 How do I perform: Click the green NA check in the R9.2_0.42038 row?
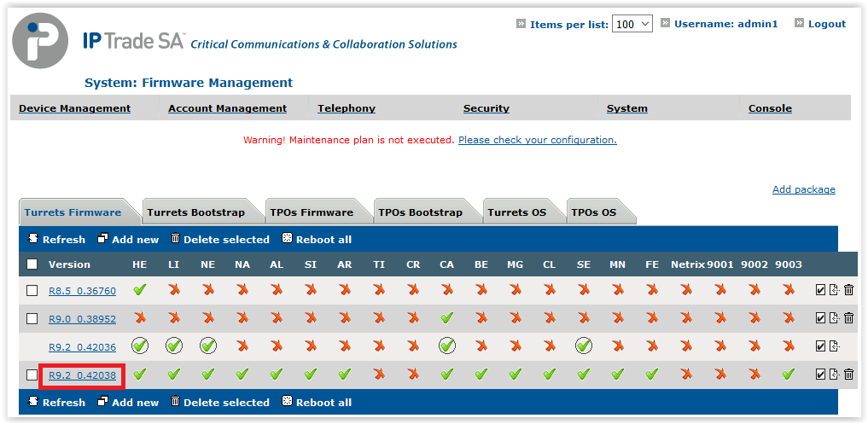[242, 375]
